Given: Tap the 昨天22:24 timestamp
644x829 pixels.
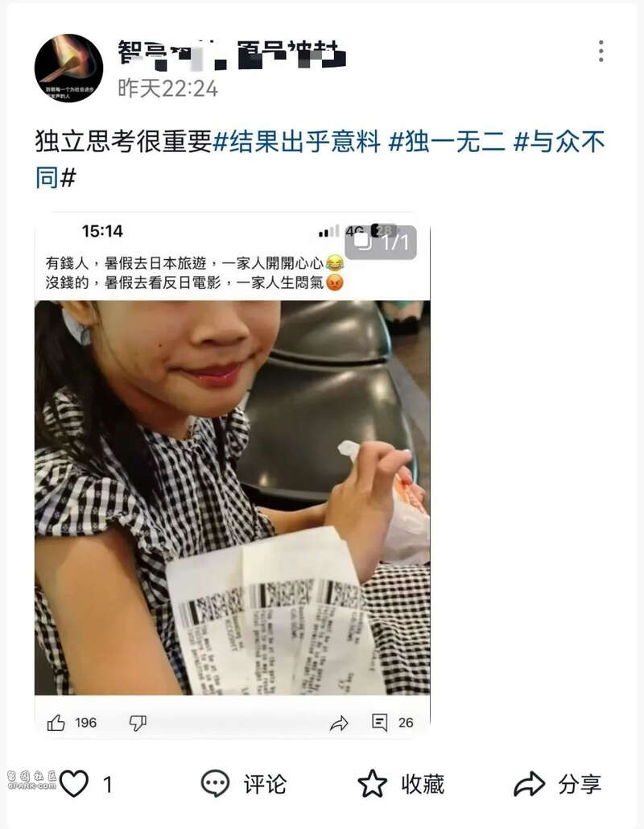Looking at the screenshot, I should 168,89.
